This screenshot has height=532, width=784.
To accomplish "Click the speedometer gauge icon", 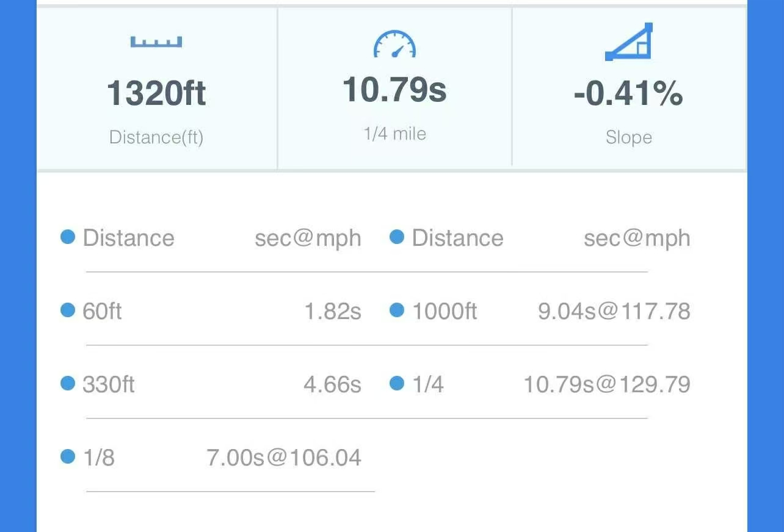I will 394,45.
